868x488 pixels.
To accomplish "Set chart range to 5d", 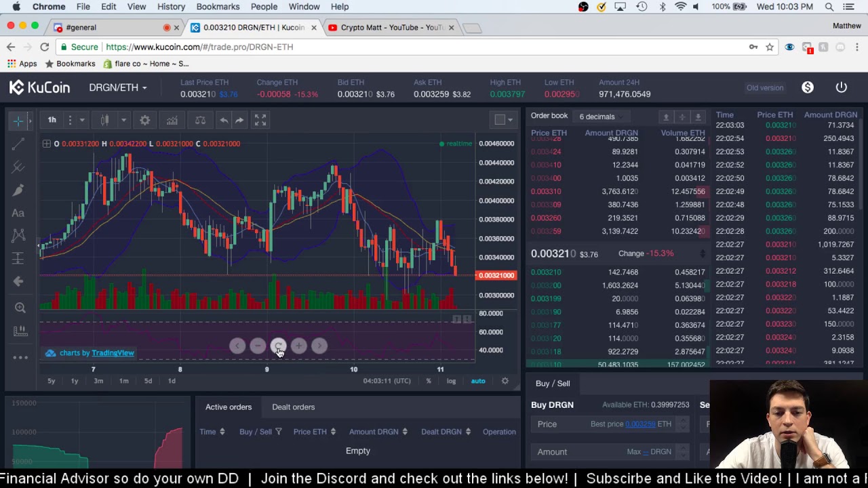I will (x=148, y=381).
